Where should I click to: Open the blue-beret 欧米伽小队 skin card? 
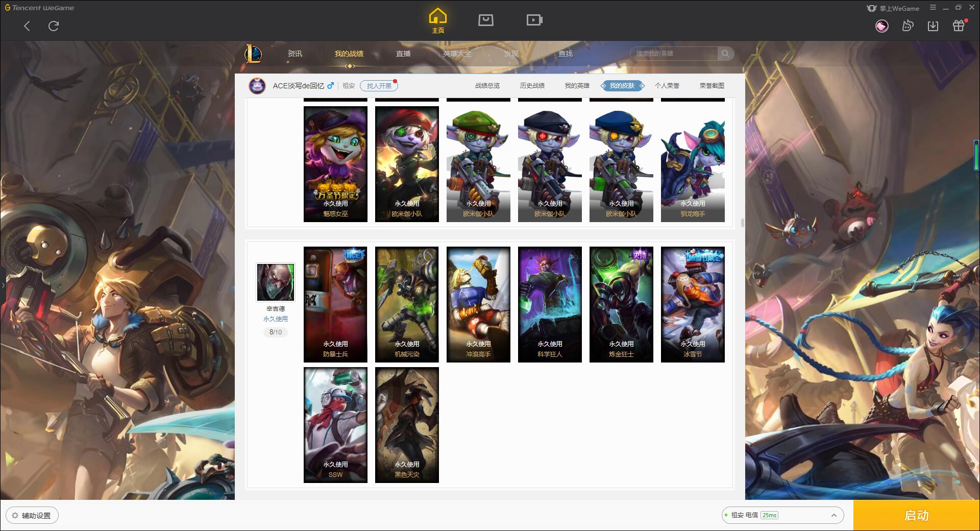click(621, 164)
